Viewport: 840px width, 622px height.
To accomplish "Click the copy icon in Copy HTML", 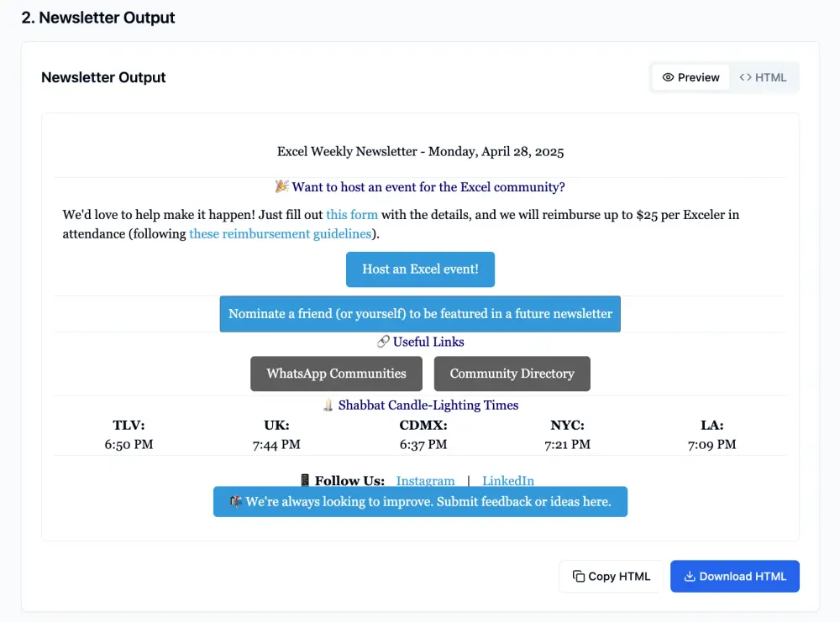I will 579,576.
